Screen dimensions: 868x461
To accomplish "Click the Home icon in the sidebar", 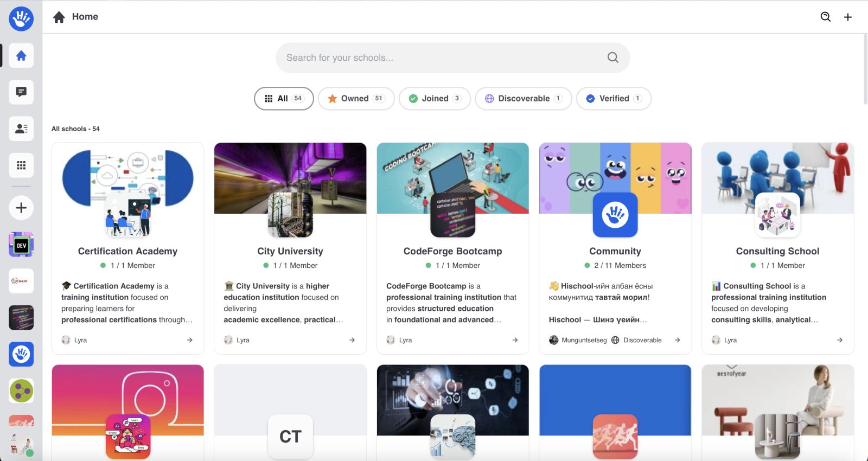I will coord(21,56).
